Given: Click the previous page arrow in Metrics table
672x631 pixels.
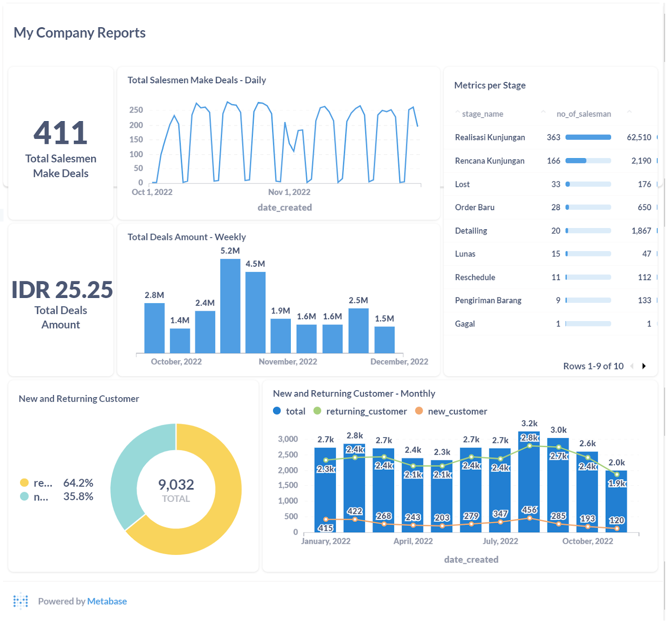Looking at the screenshot, I should tap(631, 366).
